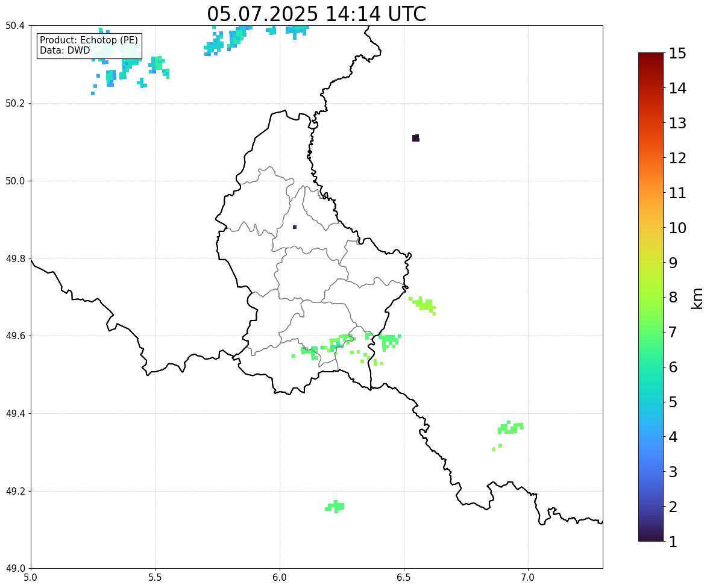Click the colorbar tick value 10
The image size is (710, 588).
(x=677, y=228)
